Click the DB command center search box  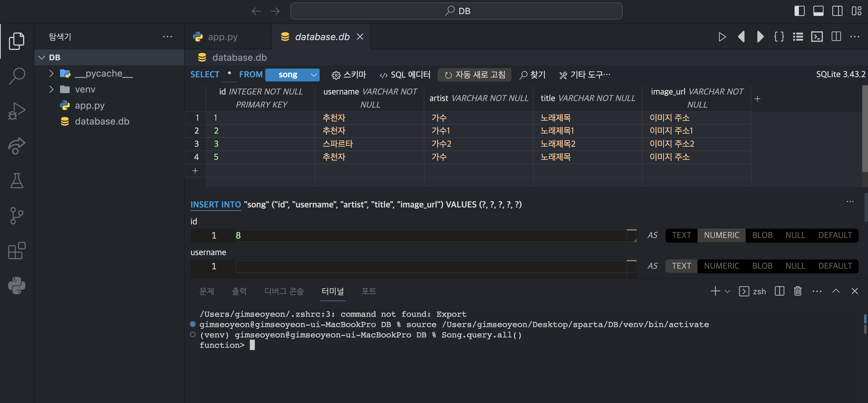pos(456,11)
